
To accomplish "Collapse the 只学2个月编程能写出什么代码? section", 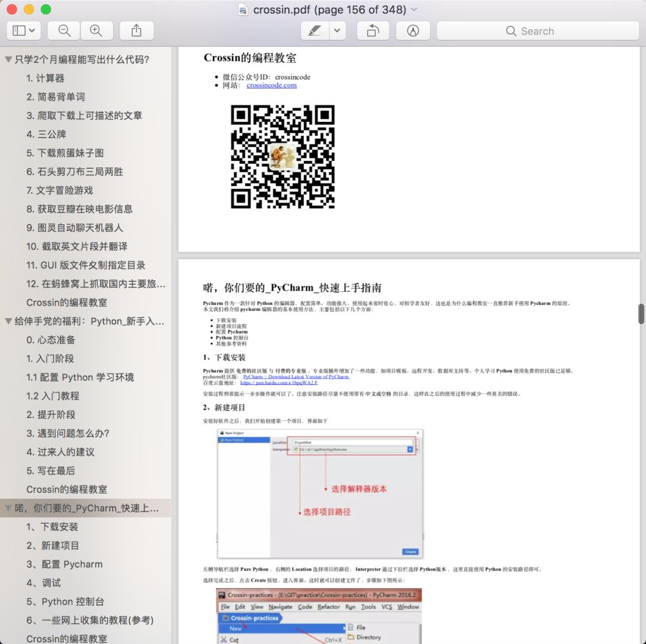I will (x=8, y=59).
